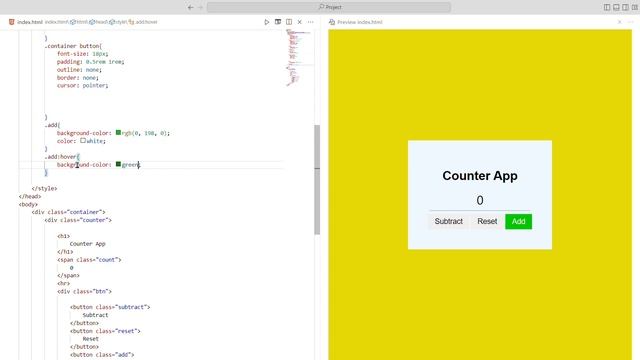The width and height of the screenshot is (640, 360).
Task: Click the closing </style> tag
Action: 44,189
